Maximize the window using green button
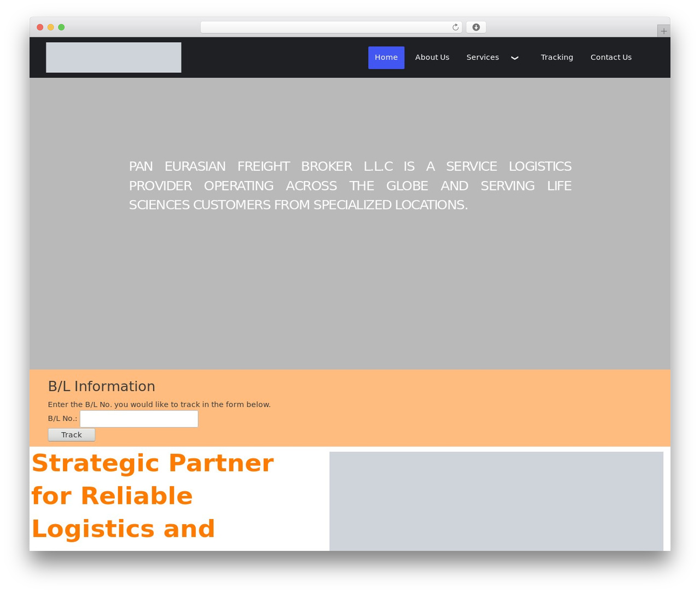The image size is (700, 593). click(x=61, y=27)
